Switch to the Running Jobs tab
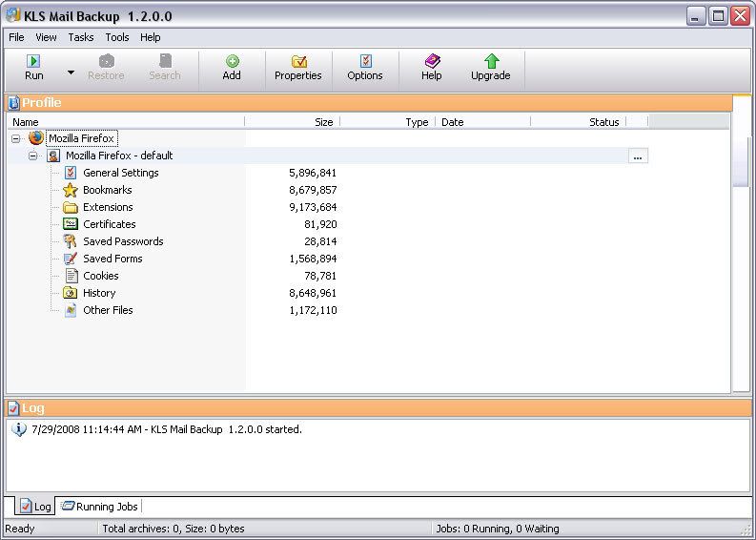The width and height of the screenshot is (756, 540). [100, 507]
